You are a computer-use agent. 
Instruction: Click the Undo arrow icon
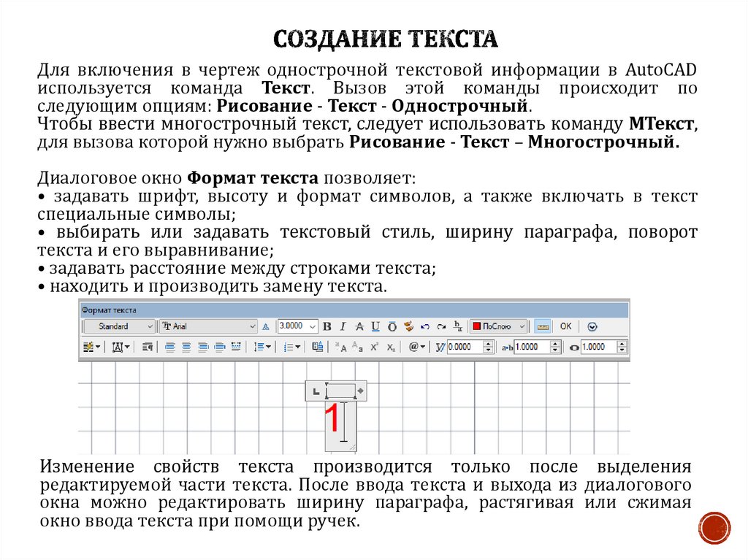[x=424, y=326]
